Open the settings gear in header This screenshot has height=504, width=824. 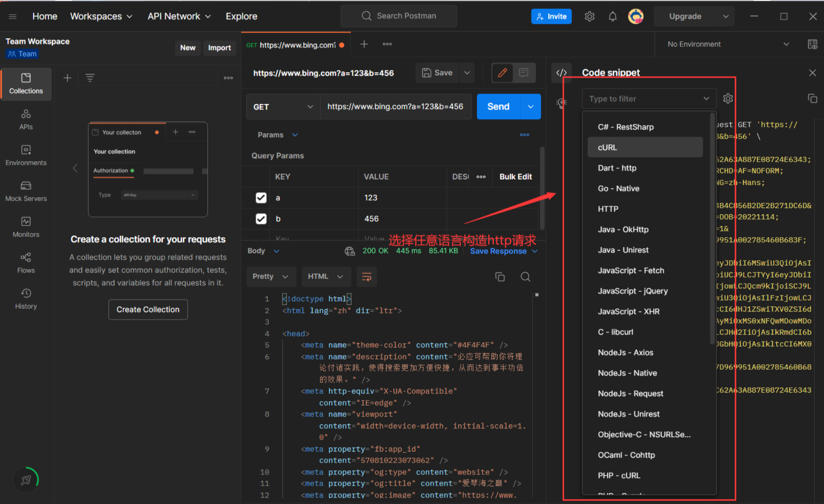coord(589,16)
